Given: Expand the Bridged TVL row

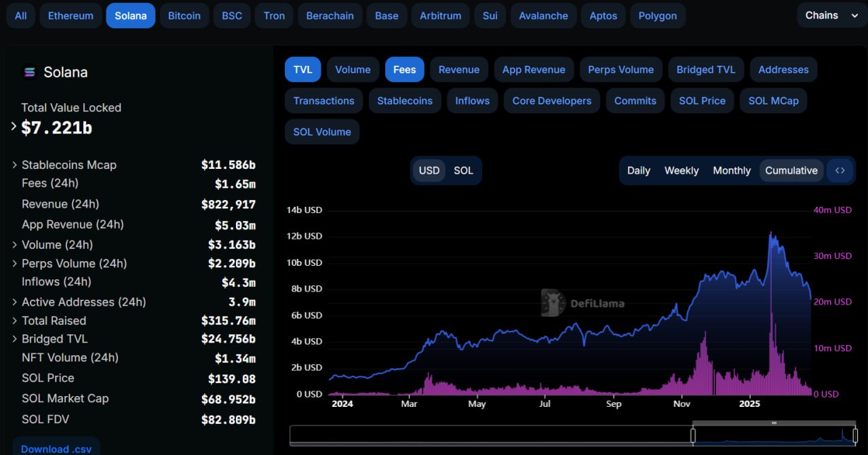Looking at the screenshot, I should pyautogui.click(x=14, y=339).
